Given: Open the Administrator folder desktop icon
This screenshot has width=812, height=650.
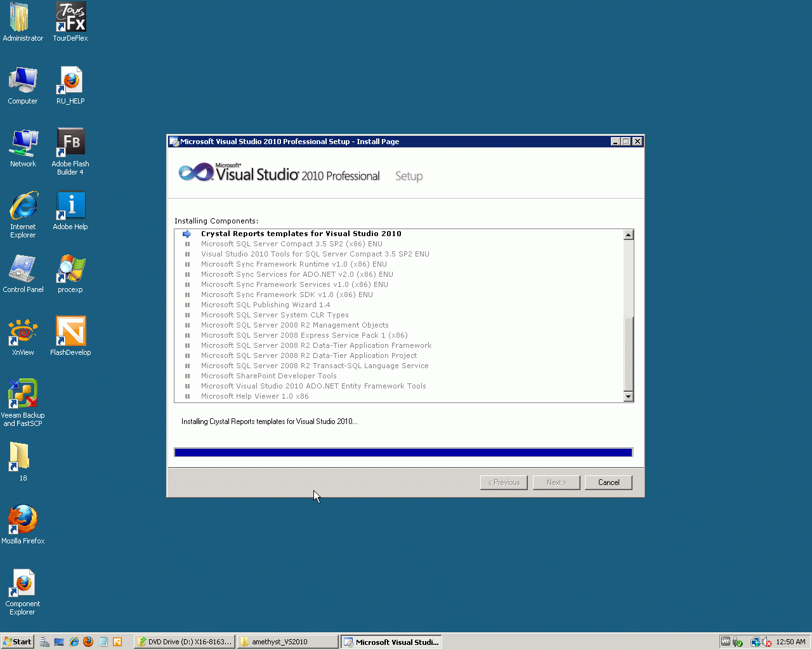Looking at the screenshot, I should [x=23, y=22].
